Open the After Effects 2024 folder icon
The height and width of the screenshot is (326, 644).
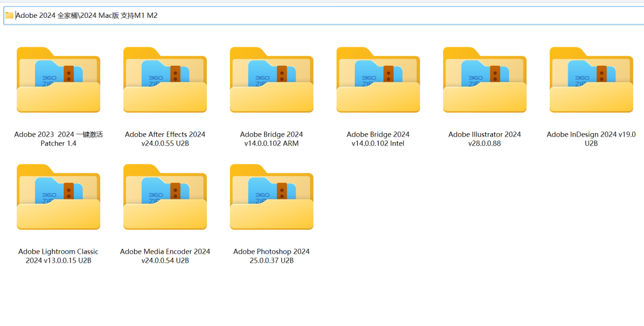165,80
